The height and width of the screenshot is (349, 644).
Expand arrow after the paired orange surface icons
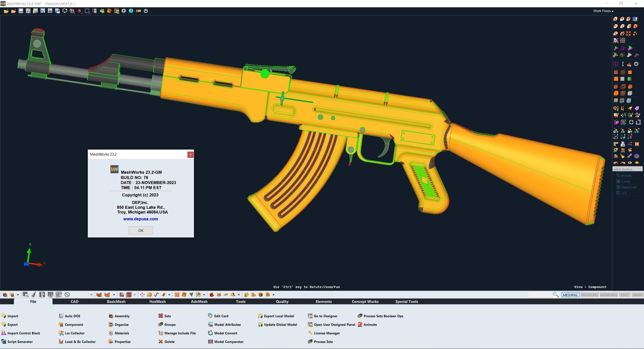(x=114, y=295)
